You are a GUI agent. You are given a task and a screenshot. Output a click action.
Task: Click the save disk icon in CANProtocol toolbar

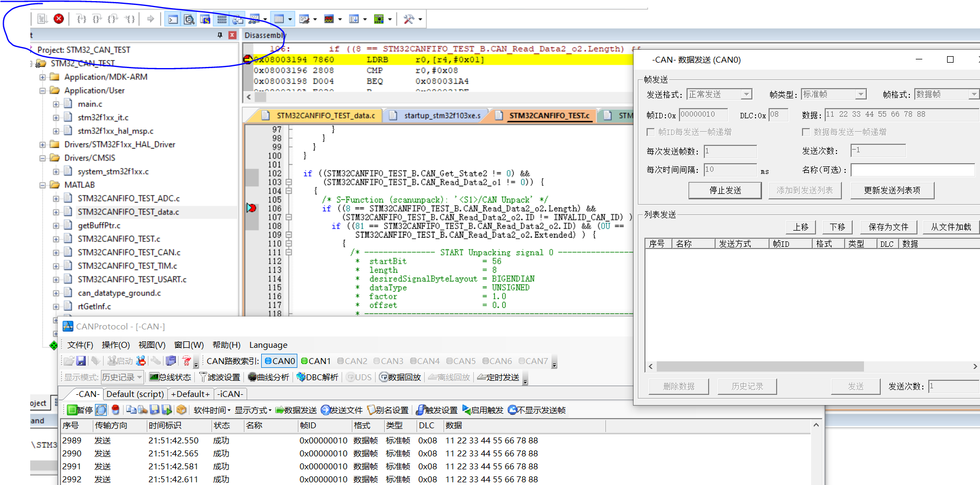(x=81, y=361)
